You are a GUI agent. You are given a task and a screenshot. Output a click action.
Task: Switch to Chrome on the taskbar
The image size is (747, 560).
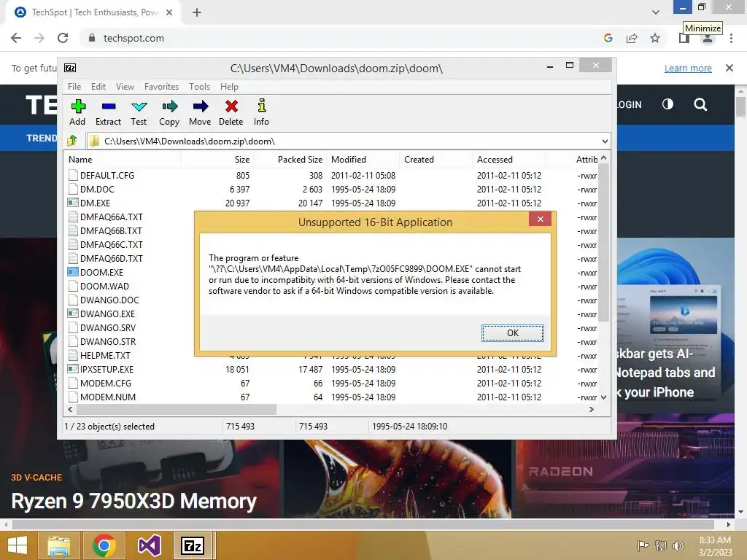104,545
